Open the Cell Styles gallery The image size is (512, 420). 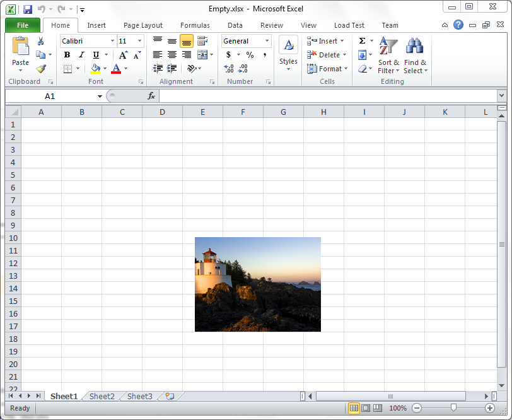coord(288,54)
